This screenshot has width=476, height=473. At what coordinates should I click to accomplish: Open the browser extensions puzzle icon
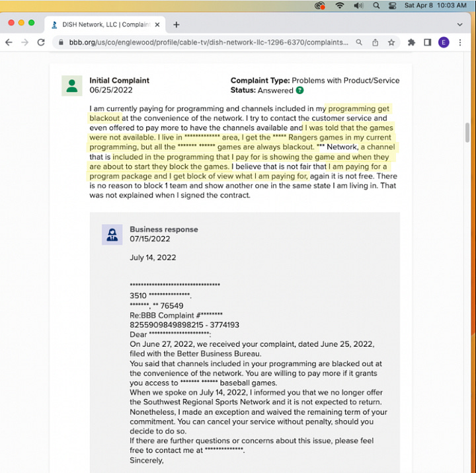411,42
